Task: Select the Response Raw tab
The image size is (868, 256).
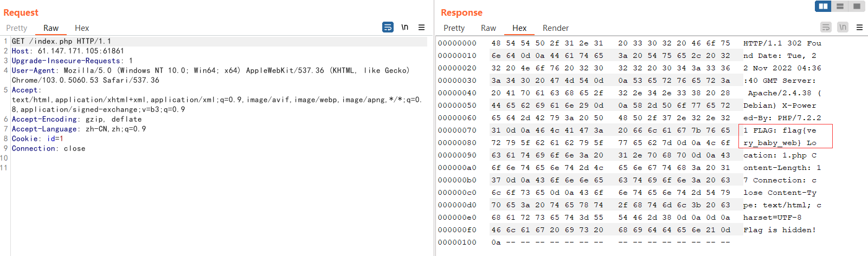Action: [488, 28]
